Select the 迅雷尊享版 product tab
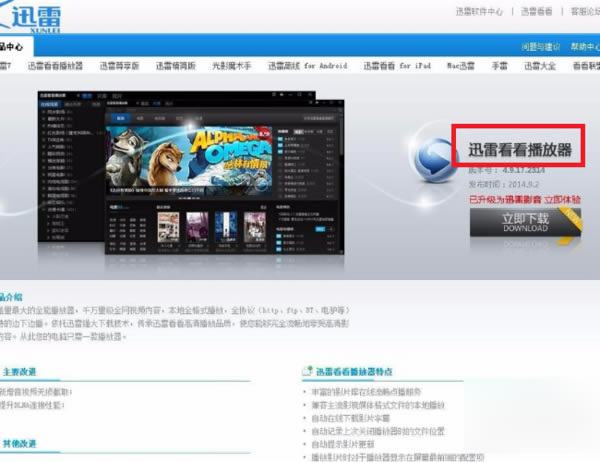Screen dimensions: 600x462 pyautogui.click(x=119, y=66)
